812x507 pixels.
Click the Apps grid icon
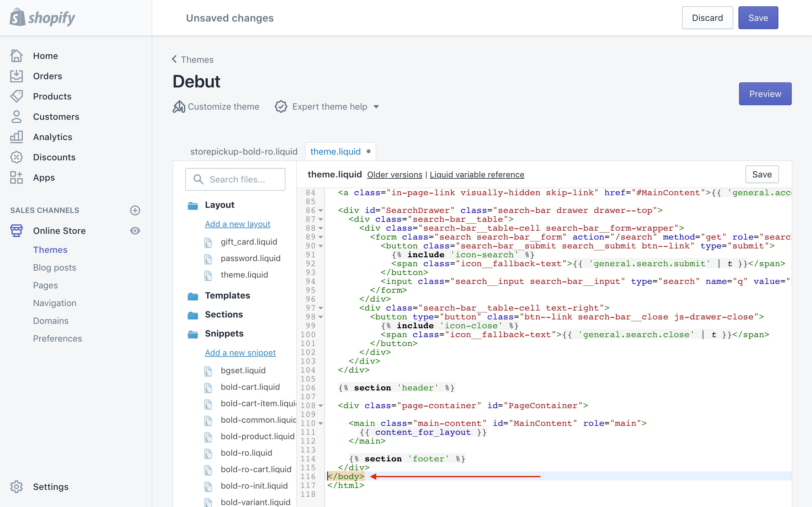[16, 177]
